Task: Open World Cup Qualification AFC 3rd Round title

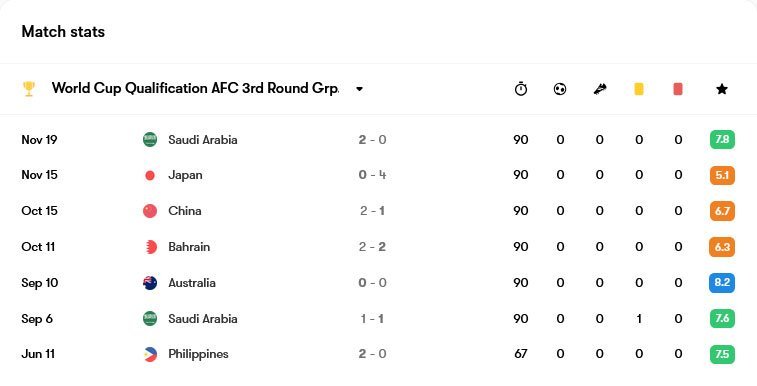Action: pyautogui.click(x=196, y=88)
